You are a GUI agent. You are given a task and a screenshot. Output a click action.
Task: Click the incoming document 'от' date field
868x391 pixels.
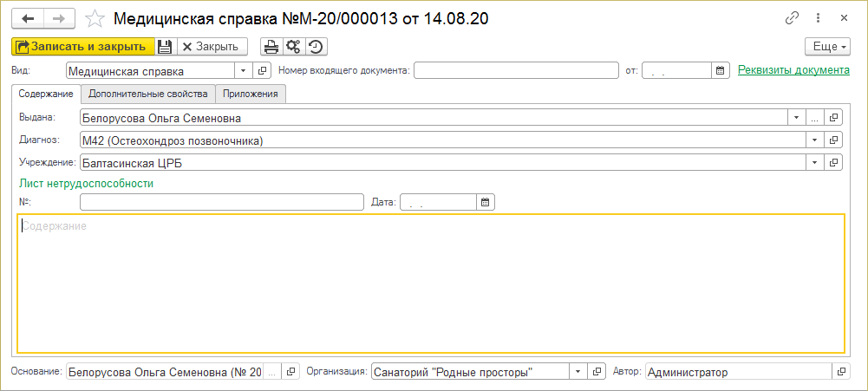coord(676,70)
